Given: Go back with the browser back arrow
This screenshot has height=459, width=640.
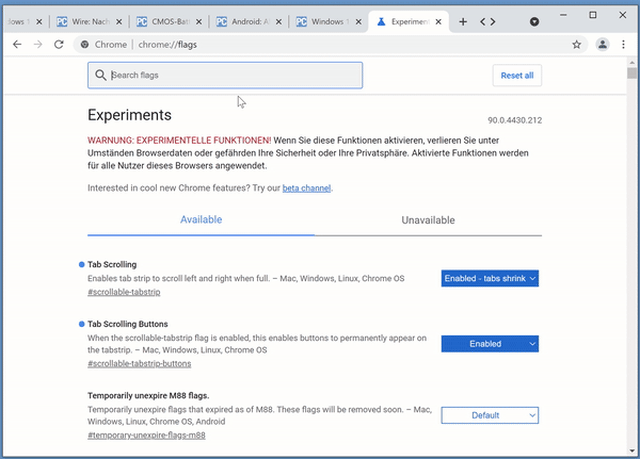Looking at the screenshot, I should coord(17,44).
